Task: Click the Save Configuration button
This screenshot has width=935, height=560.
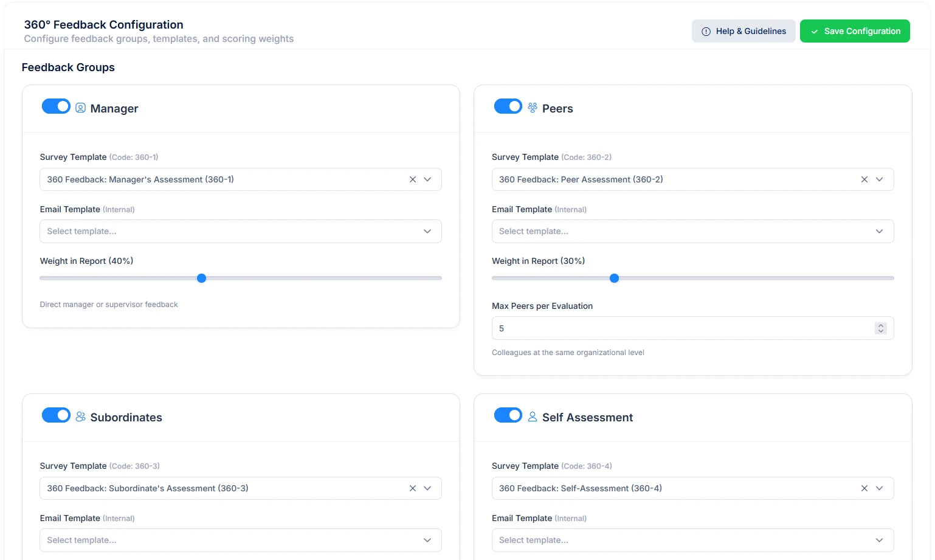Action: click(855, 31)
